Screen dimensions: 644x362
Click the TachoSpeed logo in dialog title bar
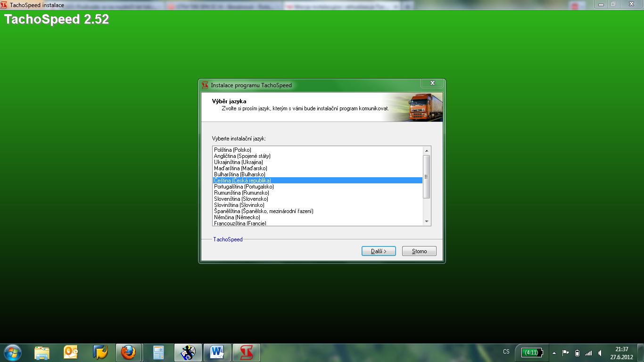[205, 85]
